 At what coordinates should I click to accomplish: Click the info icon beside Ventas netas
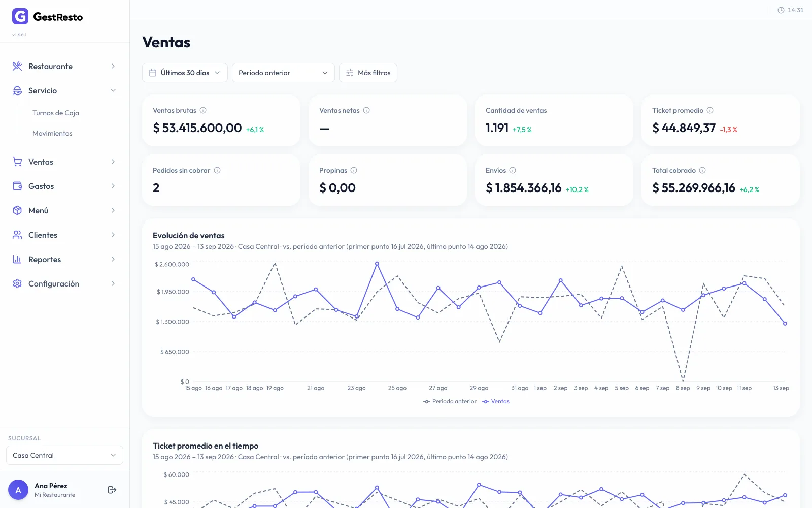coord(366,110)
